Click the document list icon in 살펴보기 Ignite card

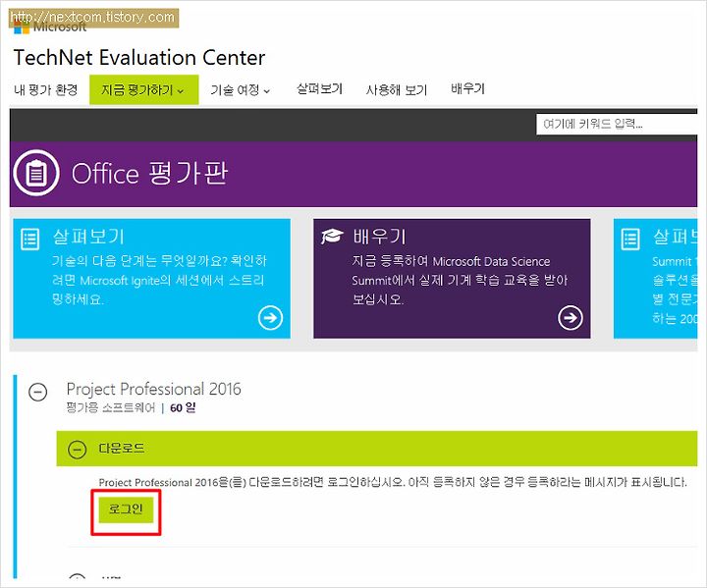coord(30,239)
